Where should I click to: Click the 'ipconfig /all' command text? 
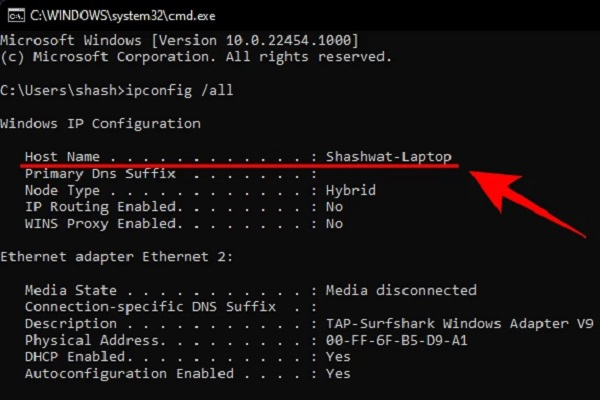[179, 91]
